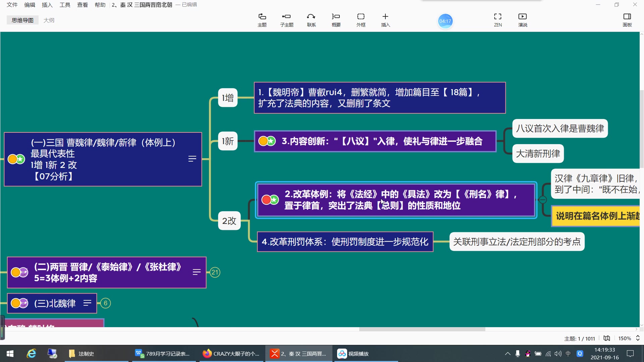Click purple face marker on 两晋 topic

point(23,272)
